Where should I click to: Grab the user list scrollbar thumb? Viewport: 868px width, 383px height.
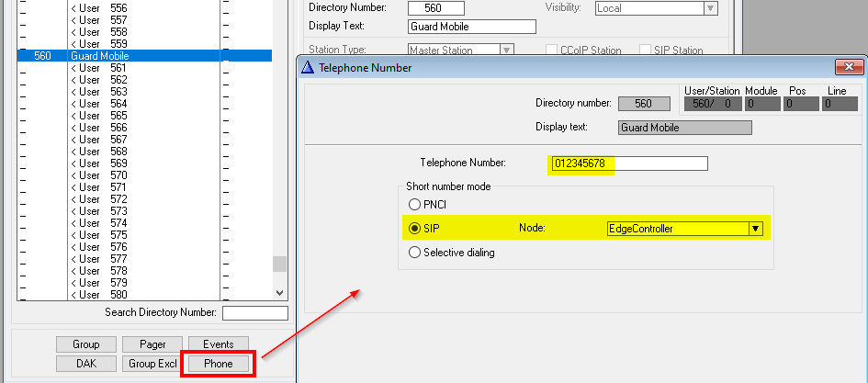pyautogui.click(x=279, y=264)
